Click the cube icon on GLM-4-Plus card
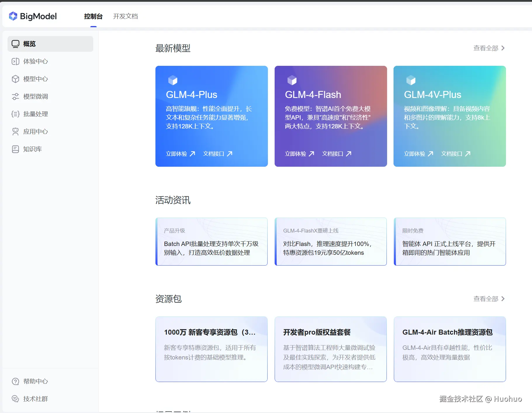The height and width of the screenshot is (413, 532). (x=173, y=80)
